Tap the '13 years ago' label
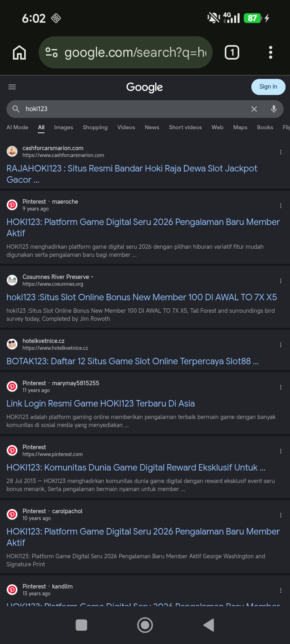Viewport: 290px width, 644px height. 37,594
